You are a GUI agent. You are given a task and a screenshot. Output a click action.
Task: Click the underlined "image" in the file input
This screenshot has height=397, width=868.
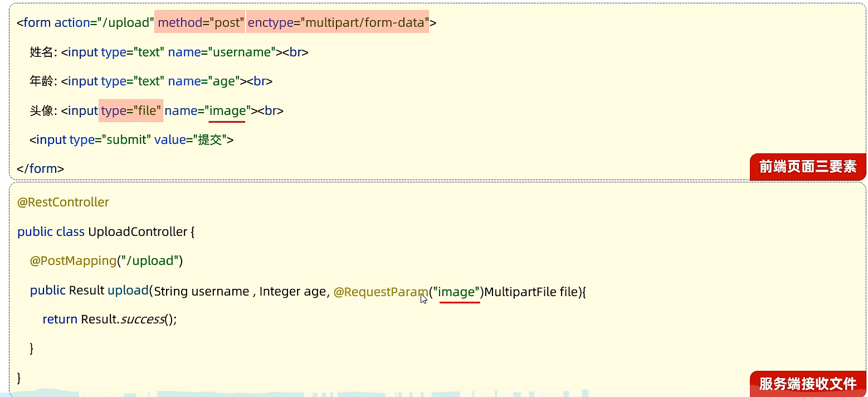227,110
